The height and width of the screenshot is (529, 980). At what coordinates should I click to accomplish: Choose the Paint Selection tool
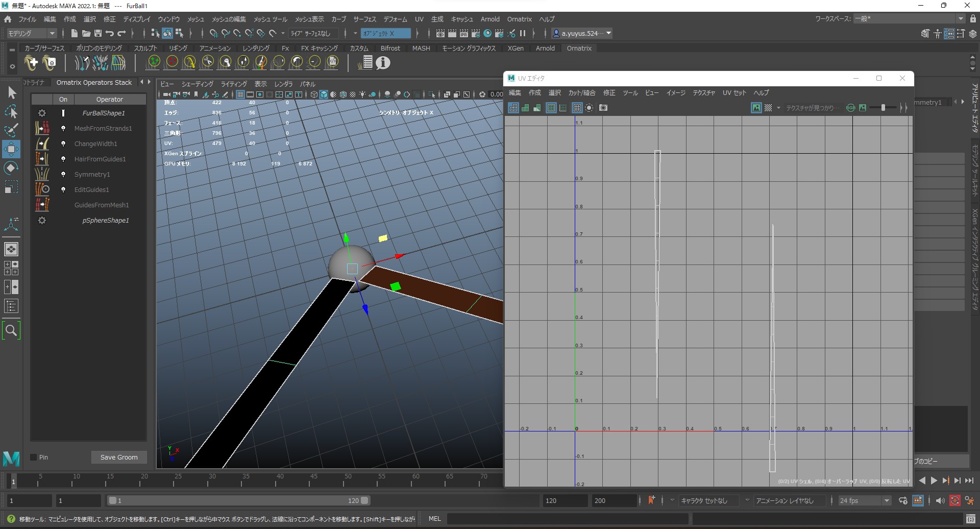[11, 130]
